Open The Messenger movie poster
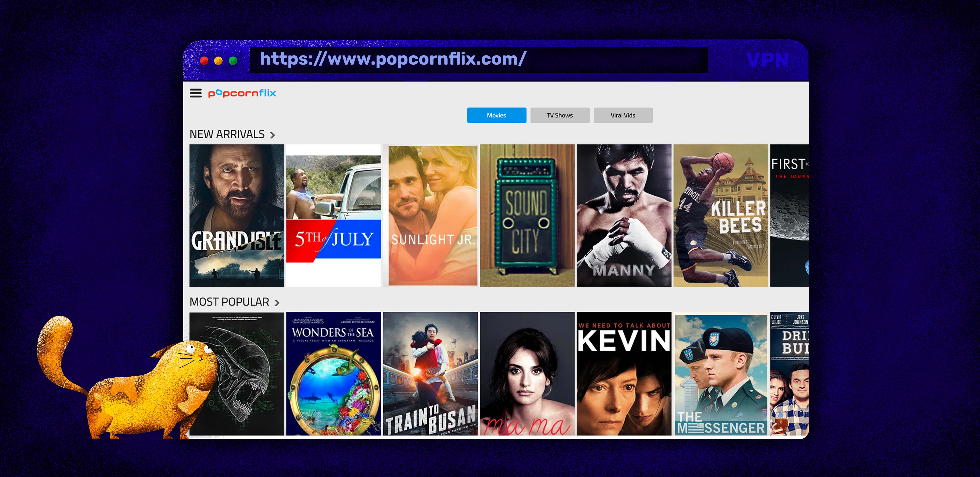Image resolution: width=980 pixels, height=477 pixels. pos(721,374)
